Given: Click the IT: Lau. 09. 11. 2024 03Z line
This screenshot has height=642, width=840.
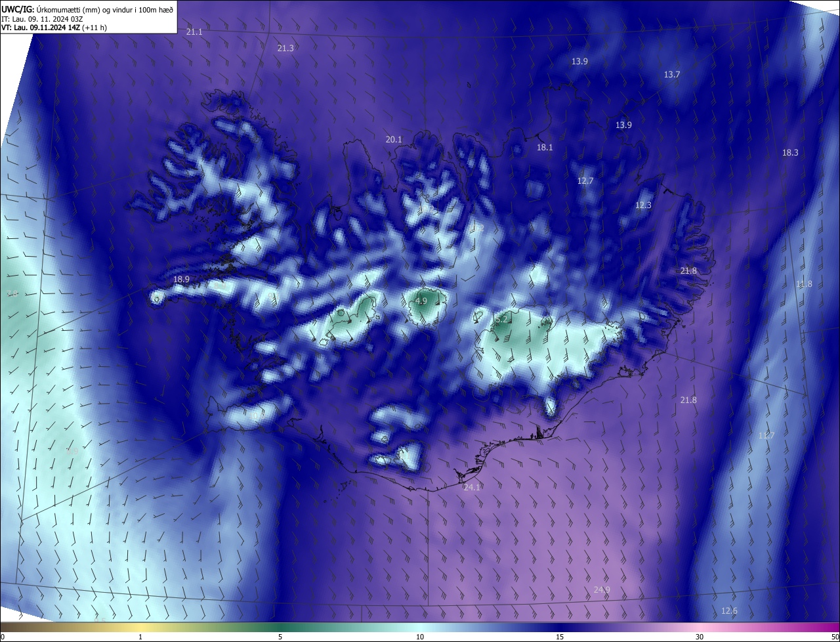Looking at the screenshot, I should tap(42, 18).
